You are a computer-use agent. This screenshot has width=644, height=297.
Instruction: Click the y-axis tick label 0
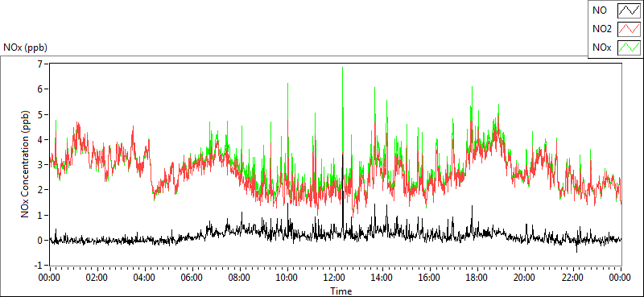(40, 241)
